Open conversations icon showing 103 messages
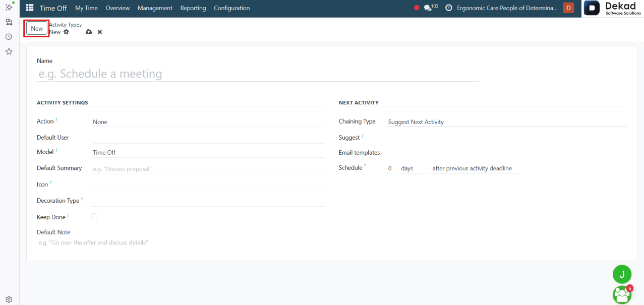 click(431, 8)
